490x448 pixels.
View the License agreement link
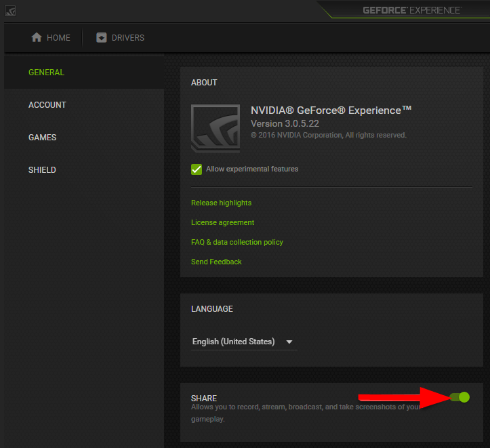tap(222, 223)
